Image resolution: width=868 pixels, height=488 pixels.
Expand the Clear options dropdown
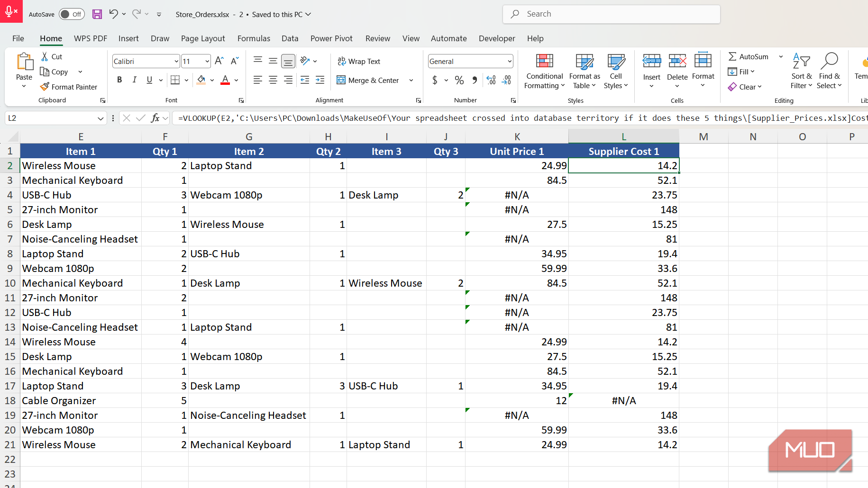pyautogui.click(x=759, y=87)
